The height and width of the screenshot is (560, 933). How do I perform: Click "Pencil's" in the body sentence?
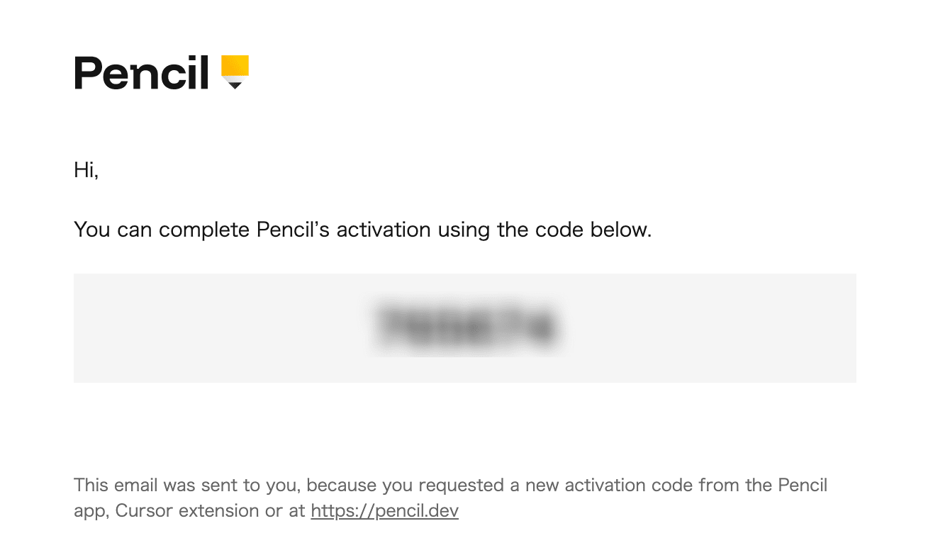[293, 230]
